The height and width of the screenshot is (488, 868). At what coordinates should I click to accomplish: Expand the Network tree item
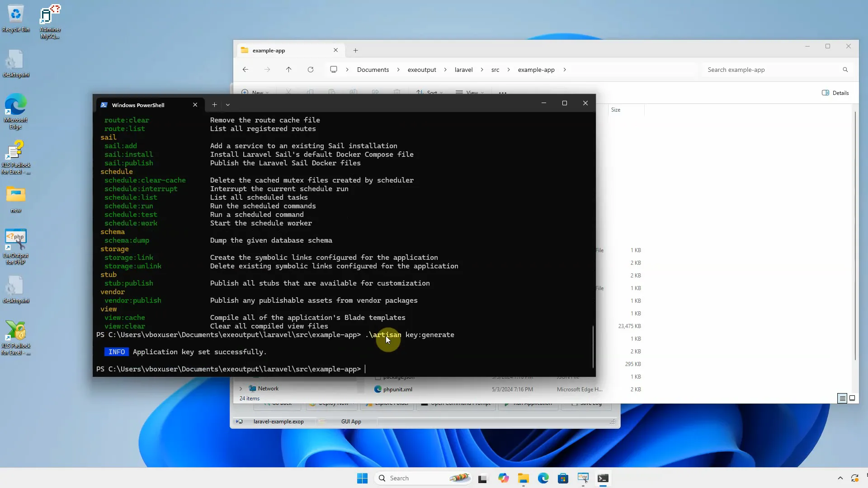click(241, 389)
